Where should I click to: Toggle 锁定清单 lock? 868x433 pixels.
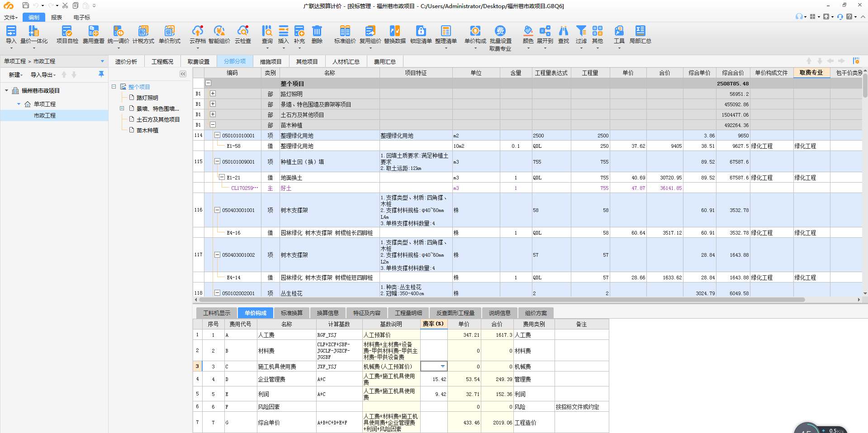tap(421, 35)
